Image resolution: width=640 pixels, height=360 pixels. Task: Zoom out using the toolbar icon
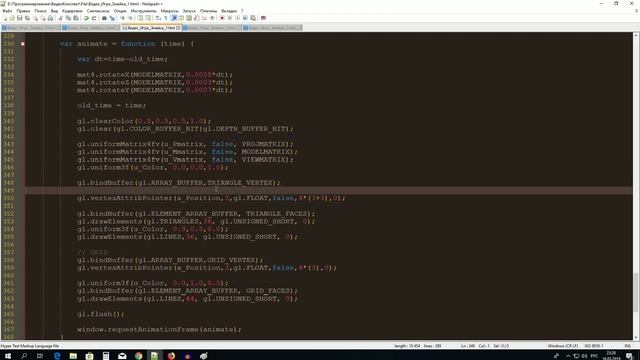(130, 18)
